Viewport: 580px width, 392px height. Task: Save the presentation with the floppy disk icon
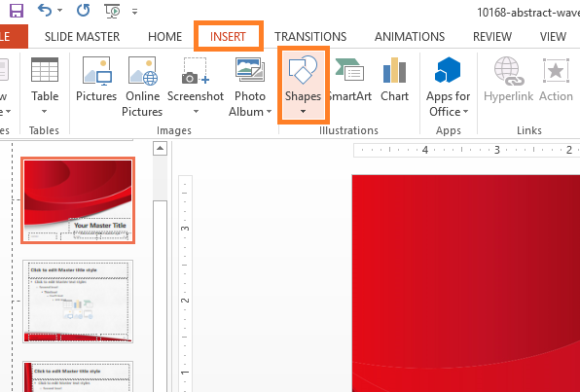(x=16, y=11)
